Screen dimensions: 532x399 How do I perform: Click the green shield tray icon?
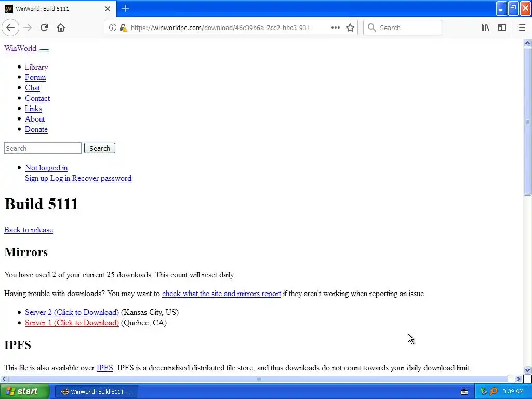[484, 392]
